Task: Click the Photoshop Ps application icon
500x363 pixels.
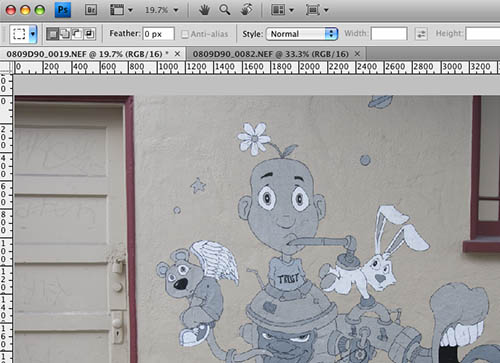Action: pyautogui.click(x=63, y=10)
